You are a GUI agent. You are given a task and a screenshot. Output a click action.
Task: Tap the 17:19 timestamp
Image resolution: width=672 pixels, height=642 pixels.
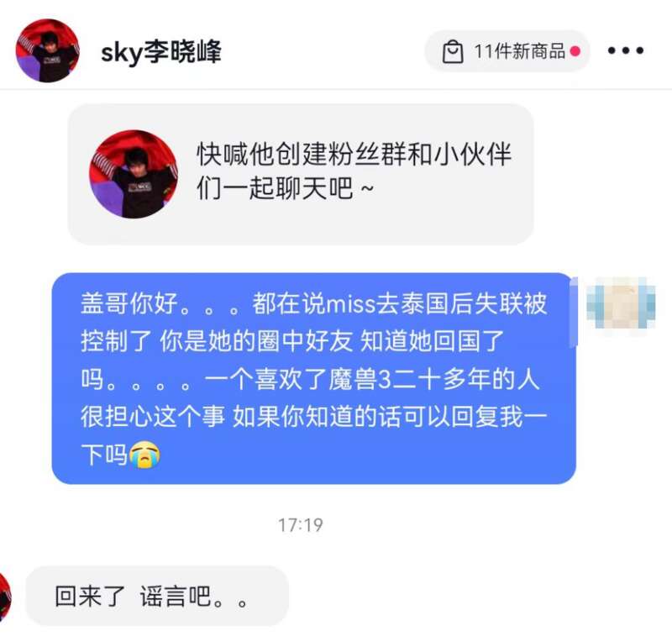(x=301, y=525)
